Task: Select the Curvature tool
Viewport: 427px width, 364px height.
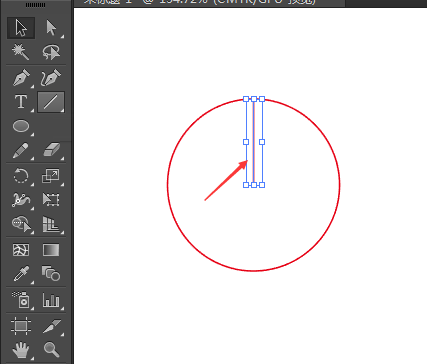Action: tap(51, 78)
